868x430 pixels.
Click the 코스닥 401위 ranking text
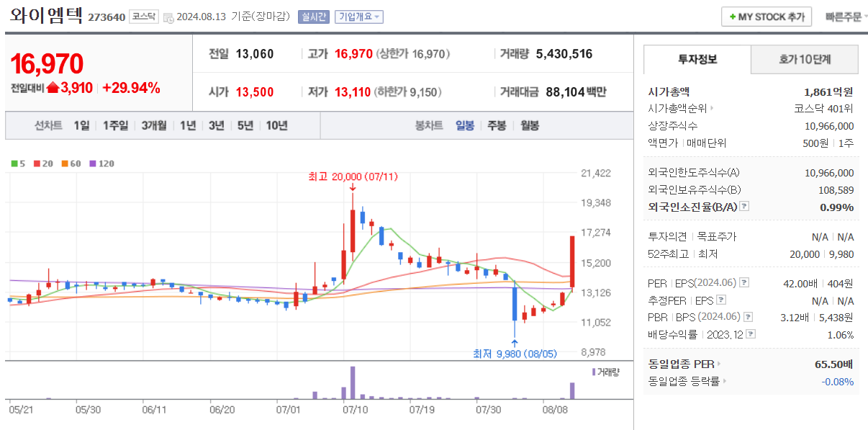[823, 109]
